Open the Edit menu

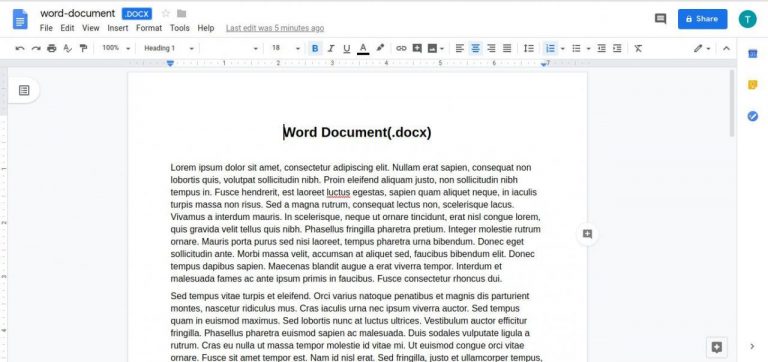click(67, 28)
